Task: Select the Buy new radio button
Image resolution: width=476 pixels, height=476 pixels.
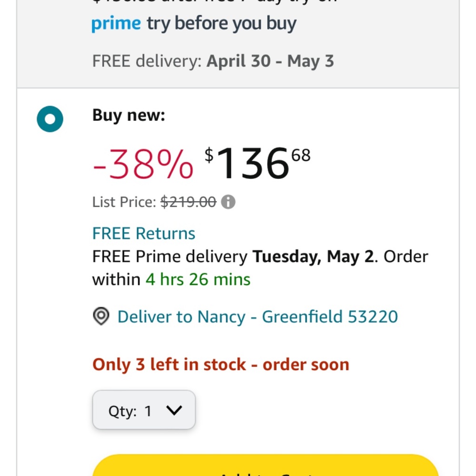Action: (50, 119)
